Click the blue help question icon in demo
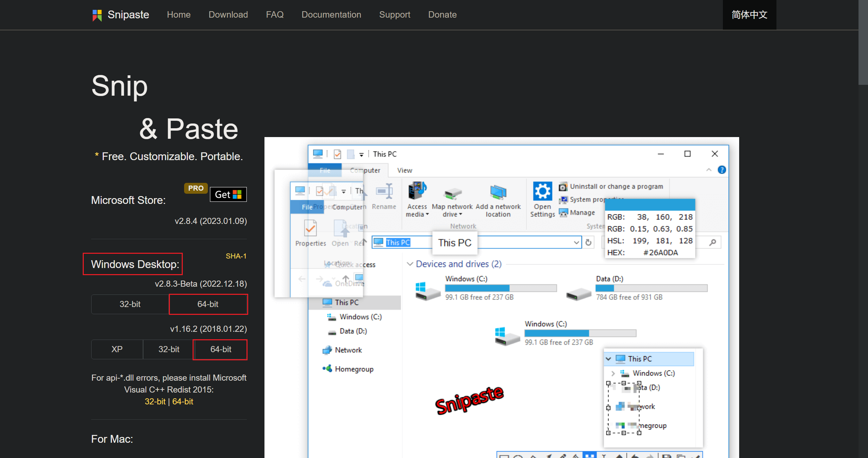This screenshot has width=868, height=458. [x=722, y=170]
